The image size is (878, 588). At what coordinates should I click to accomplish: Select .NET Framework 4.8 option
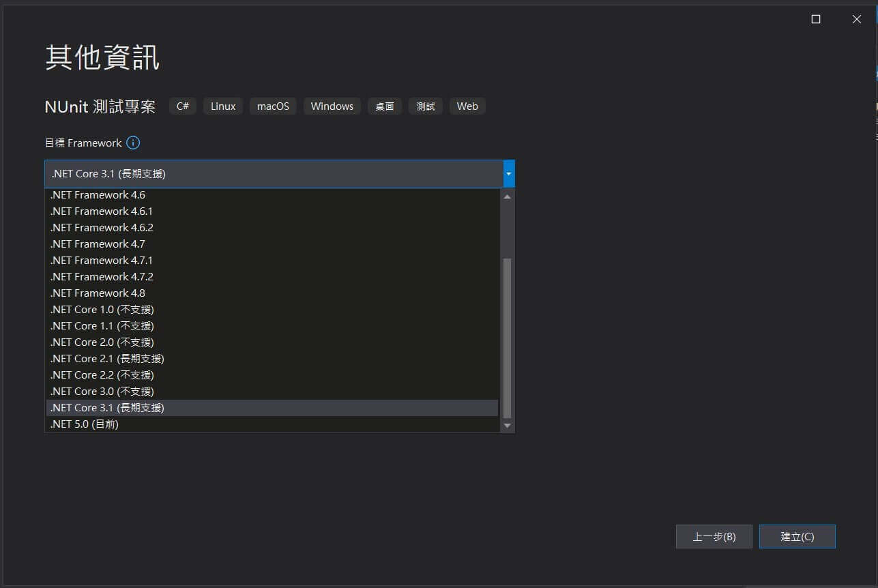tap(272, 293)
